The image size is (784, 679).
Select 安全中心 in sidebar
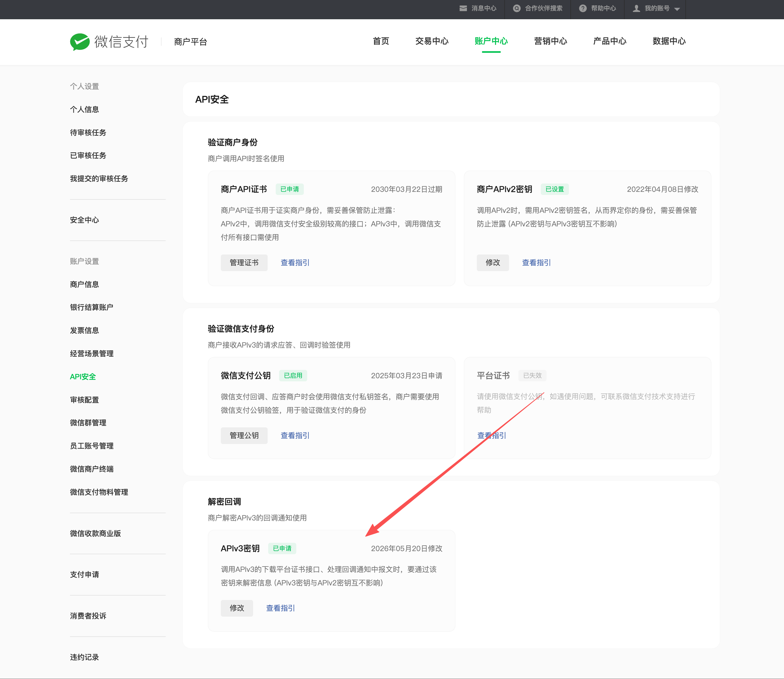click(x=85, y=220)
